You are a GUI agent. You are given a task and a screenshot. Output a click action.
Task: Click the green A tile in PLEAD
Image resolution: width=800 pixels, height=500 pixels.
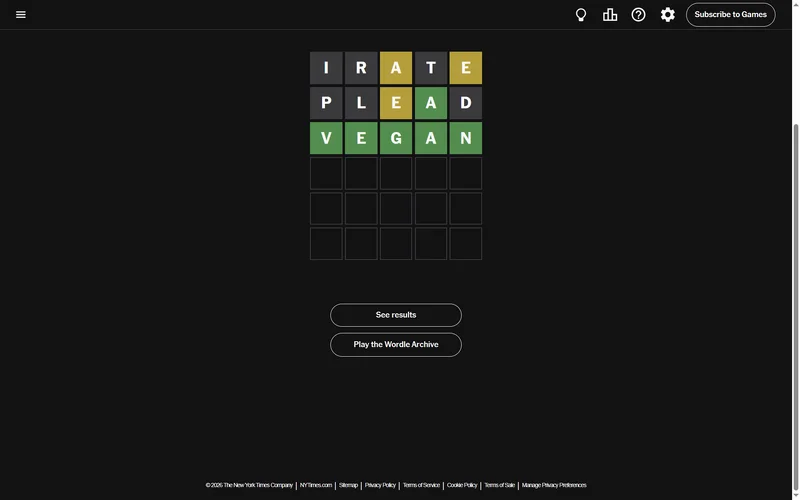click(x=431, y=103)
